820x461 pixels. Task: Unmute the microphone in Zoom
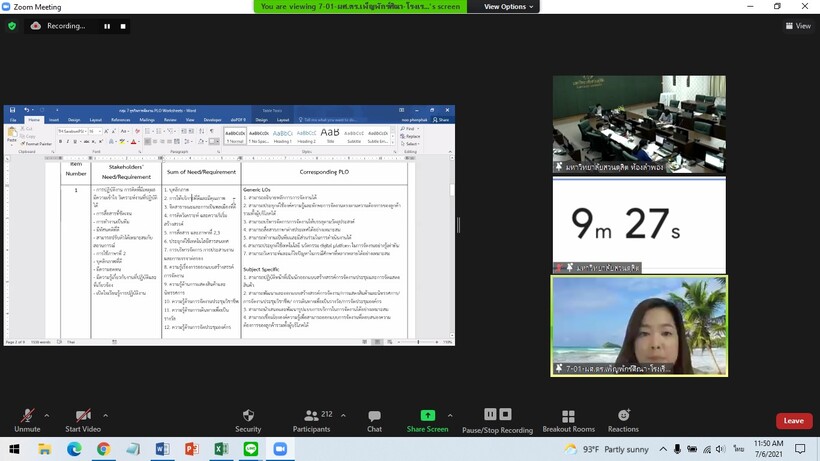(x=27, y=418)
